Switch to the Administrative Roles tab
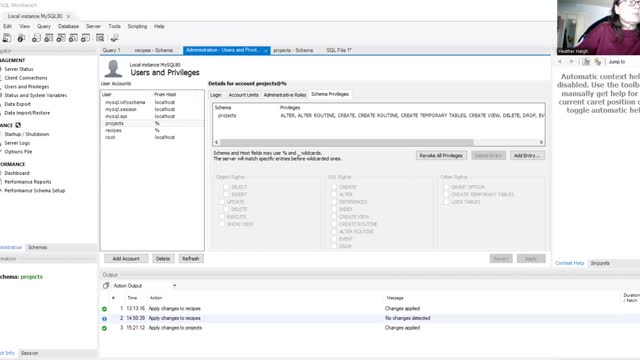Image resolution: width=640 pixels, height=360 pixels. [285, 95]
